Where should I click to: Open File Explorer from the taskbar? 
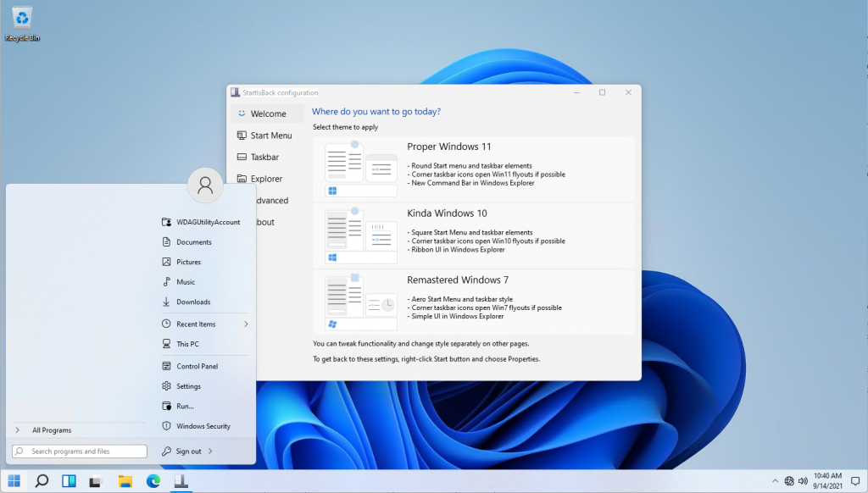click(x=125, y=481)
